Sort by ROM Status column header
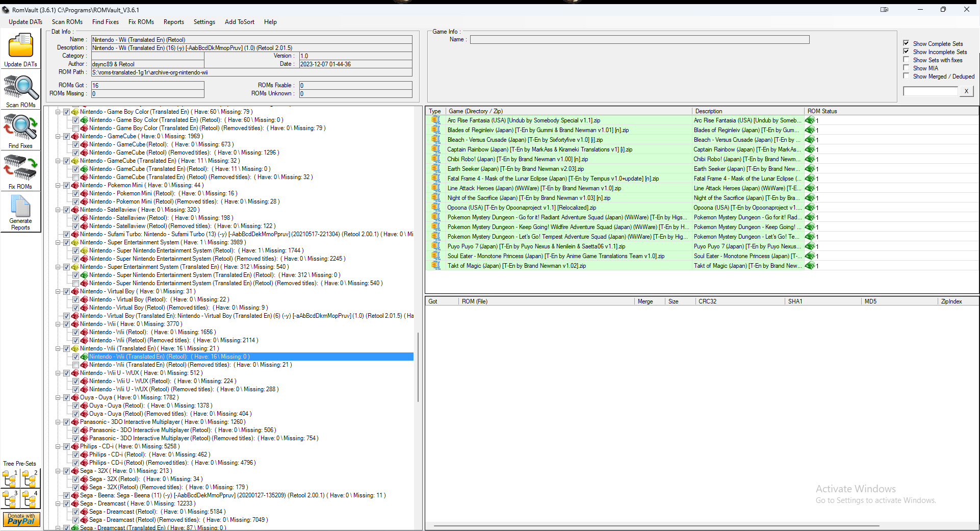This screenshot has height=531, width=980. 891,111
